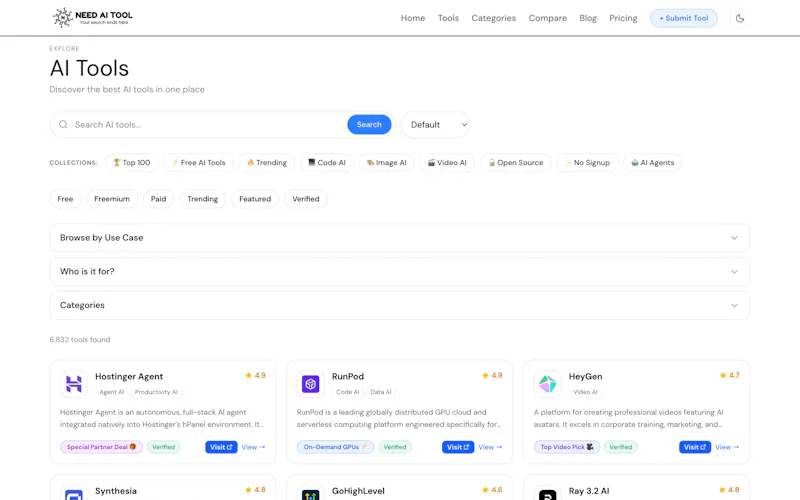The image size is (800, 500).
Task: Click View link on RunPod card
Action: (490, 447)
